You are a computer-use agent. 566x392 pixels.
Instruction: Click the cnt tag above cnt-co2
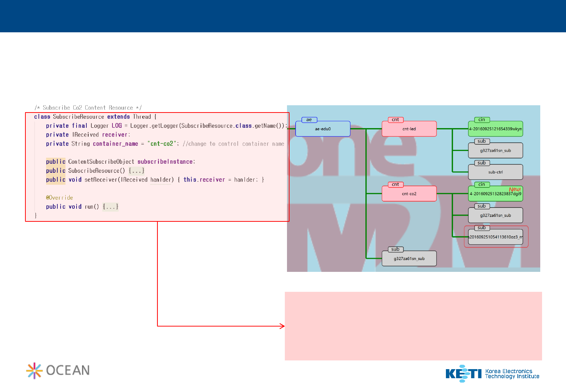click(x=395, y=184)
